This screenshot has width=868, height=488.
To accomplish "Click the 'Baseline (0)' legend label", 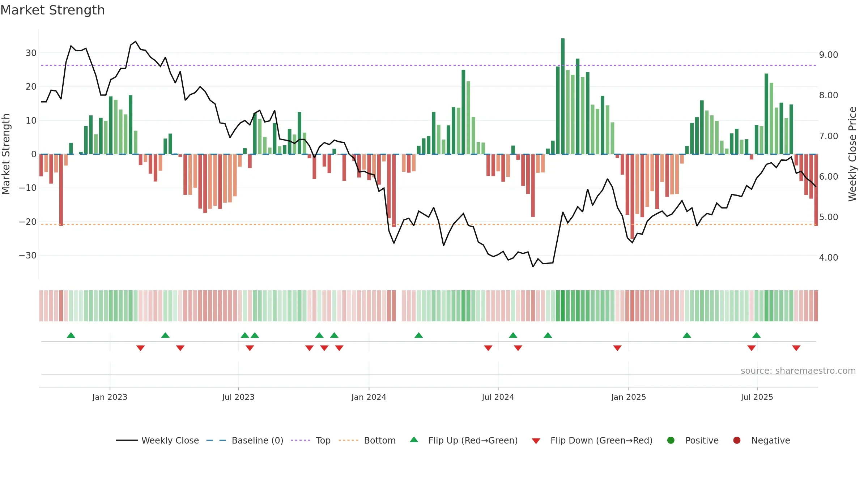I will [258, 441].
